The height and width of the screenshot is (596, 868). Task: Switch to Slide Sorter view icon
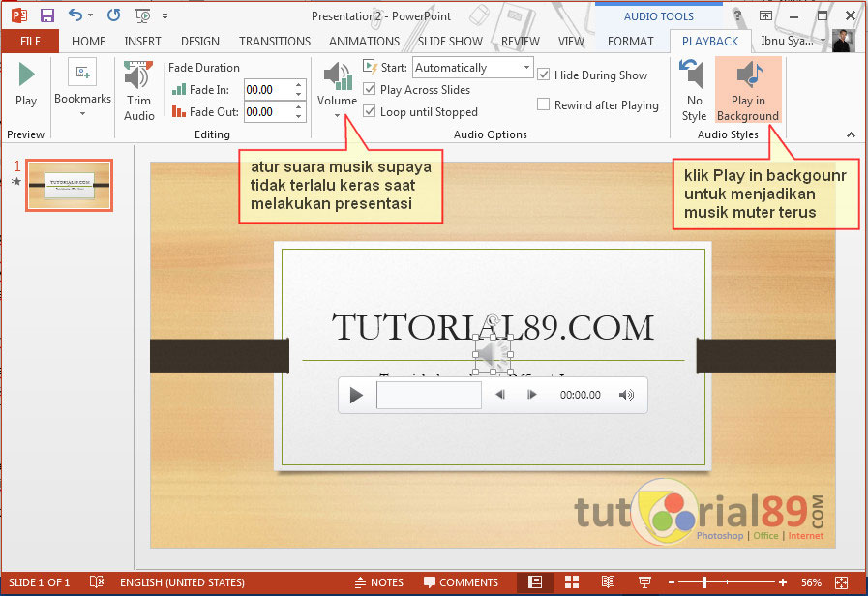tap(572, 582)
